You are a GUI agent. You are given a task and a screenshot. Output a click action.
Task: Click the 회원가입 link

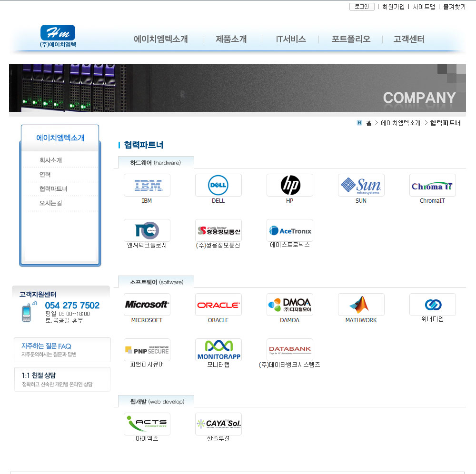(x=393, y=7)
